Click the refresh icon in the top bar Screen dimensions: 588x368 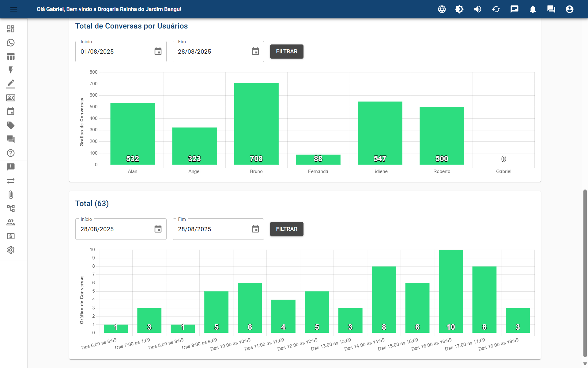496,9
